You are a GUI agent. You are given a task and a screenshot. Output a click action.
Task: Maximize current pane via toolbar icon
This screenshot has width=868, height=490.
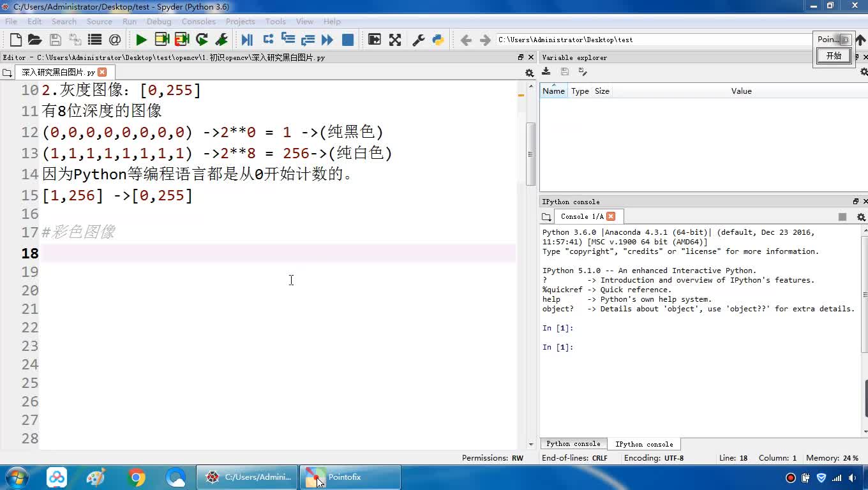395,40
